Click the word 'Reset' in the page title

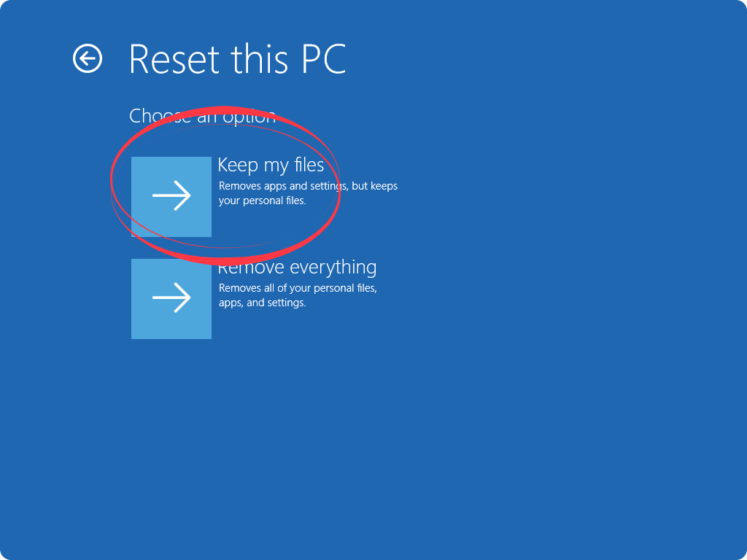coord(174,59)
